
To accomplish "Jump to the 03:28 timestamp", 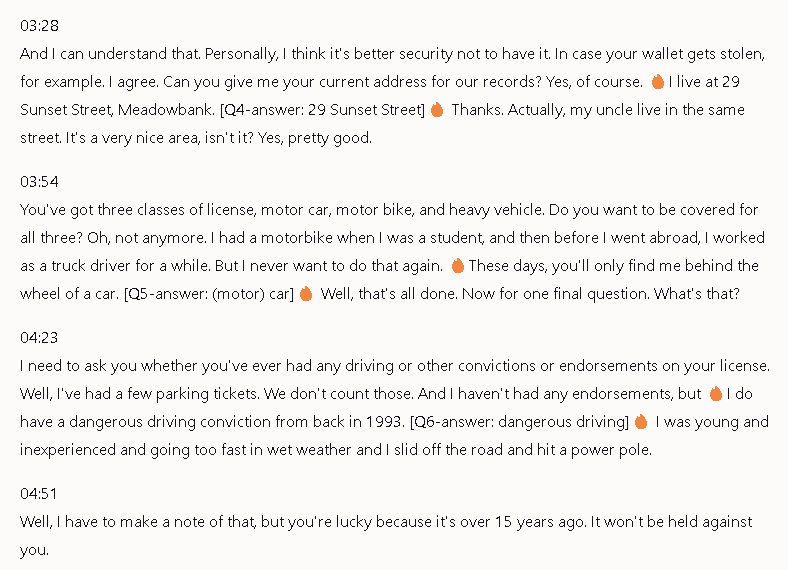I will coord(39,26).
